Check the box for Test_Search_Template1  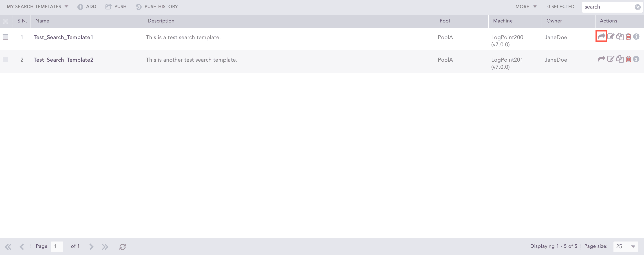tap(5, 37)
